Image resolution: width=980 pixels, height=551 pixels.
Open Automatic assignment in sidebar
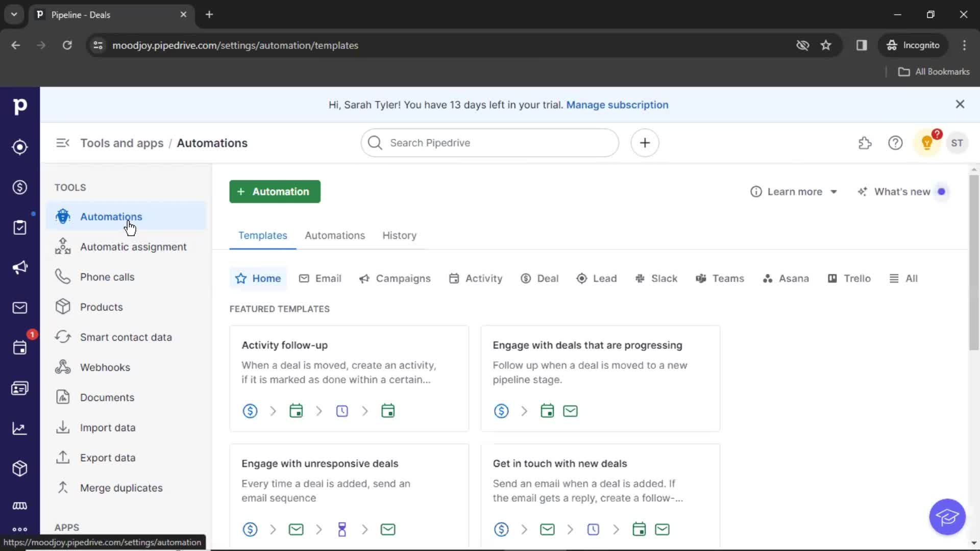coord(126,247)
